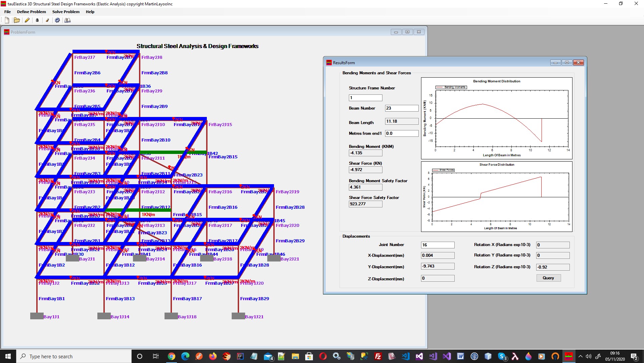
Task: Open a file with the folder icon
Action: [16, 20]
